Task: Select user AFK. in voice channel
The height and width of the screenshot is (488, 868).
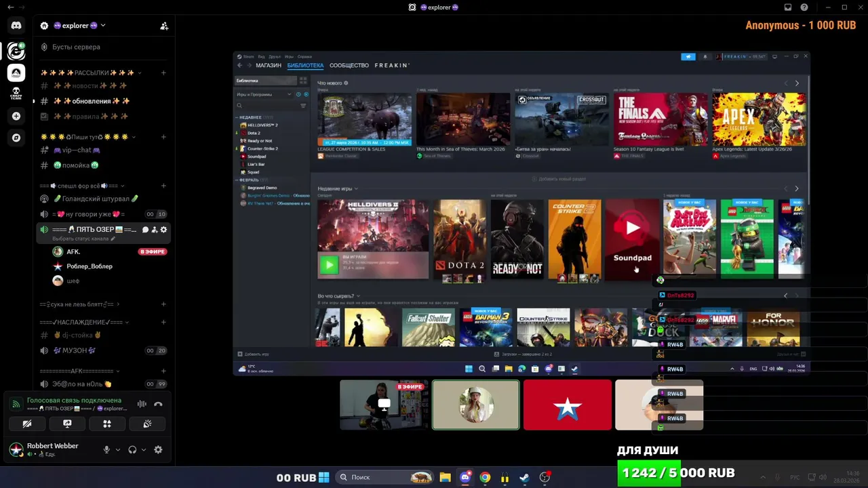Action: 108,251
